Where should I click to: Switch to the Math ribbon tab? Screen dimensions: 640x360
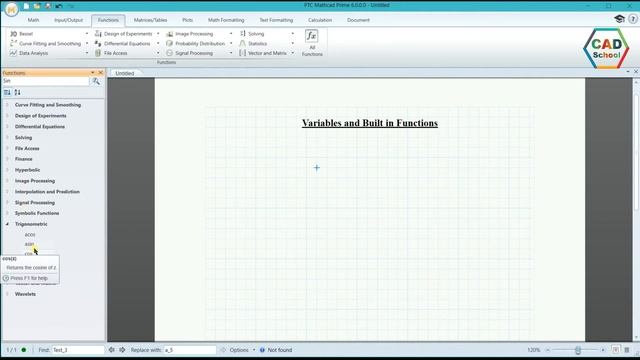[x=33, y=20]
